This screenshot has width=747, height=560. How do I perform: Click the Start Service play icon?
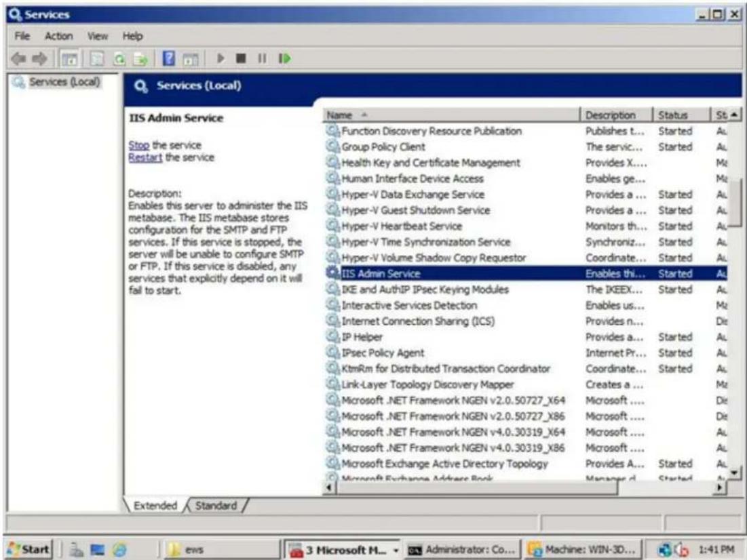(221, 58)
